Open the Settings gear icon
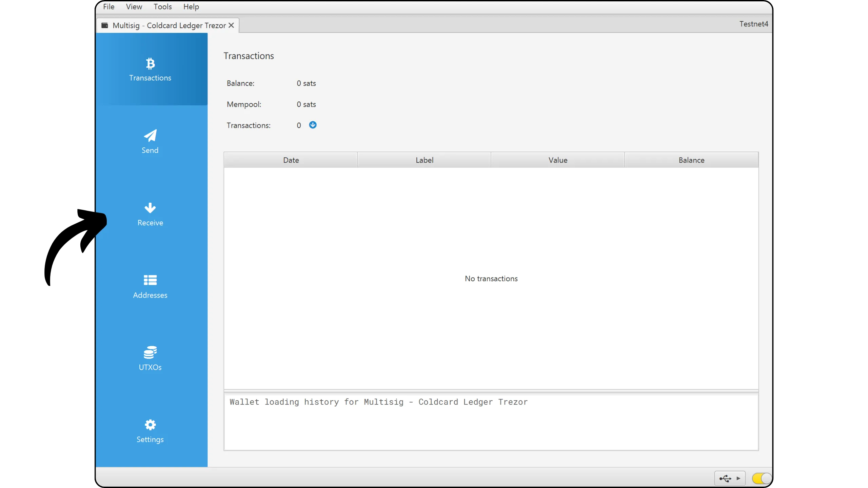Viewport: 868px width, 488px height. pyautogui.click(x=150, y=425)
